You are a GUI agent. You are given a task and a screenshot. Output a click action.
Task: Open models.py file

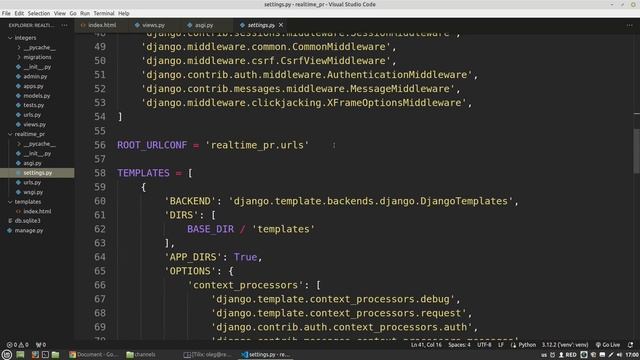coord(37,96)
